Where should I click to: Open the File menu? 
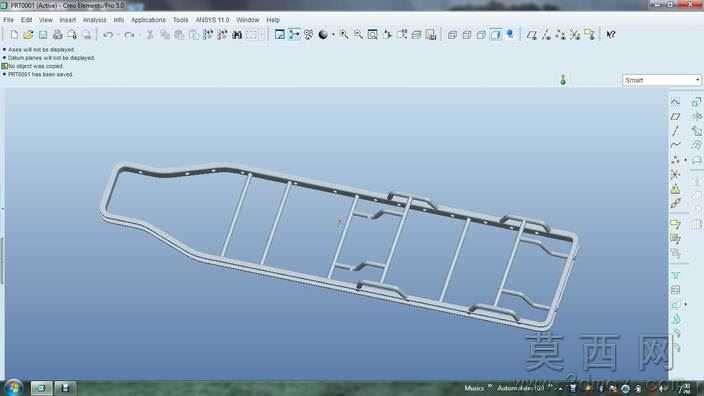[8, 20]
